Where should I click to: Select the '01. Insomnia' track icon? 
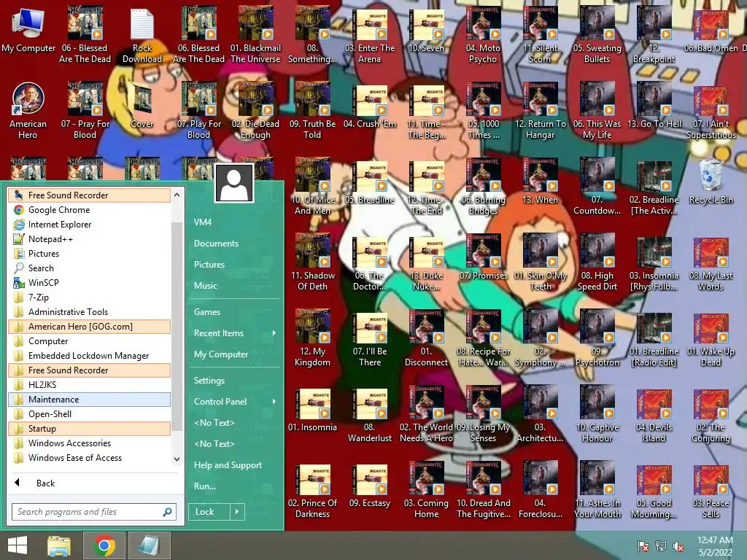pyautogui.click(x=312, y=410)
